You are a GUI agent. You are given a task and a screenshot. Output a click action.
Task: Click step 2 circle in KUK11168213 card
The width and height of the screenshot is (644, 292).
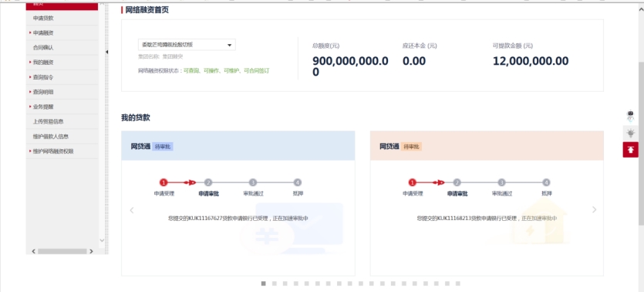point(457,182)
